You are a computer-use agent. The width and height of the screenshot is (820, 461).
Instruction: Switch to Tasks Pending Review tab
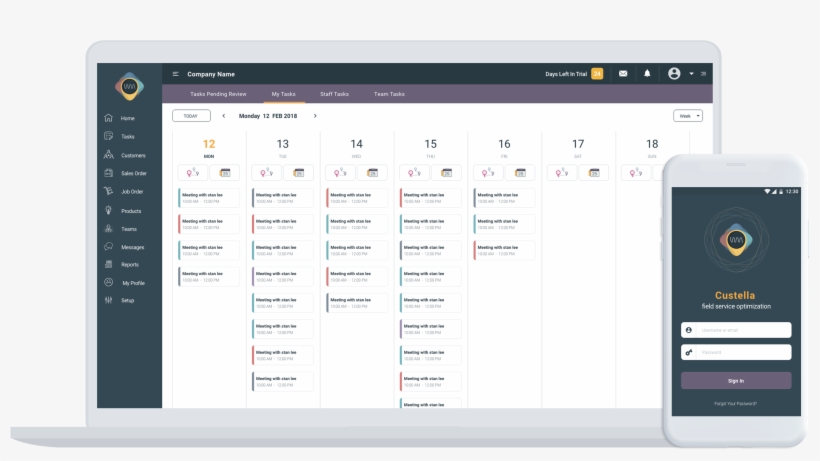[218, 94]
